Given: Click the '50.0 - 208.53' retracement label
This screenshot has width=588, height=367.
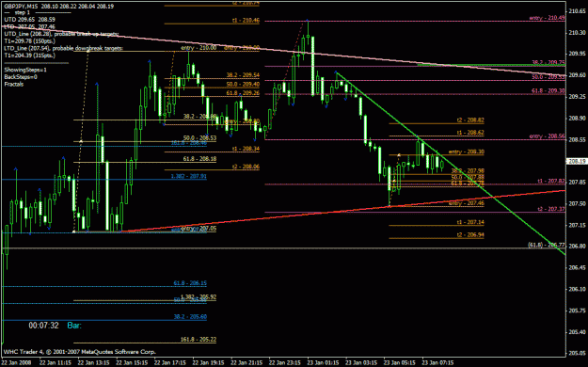Looking at the screenshot, I should (x=199, y=138).
